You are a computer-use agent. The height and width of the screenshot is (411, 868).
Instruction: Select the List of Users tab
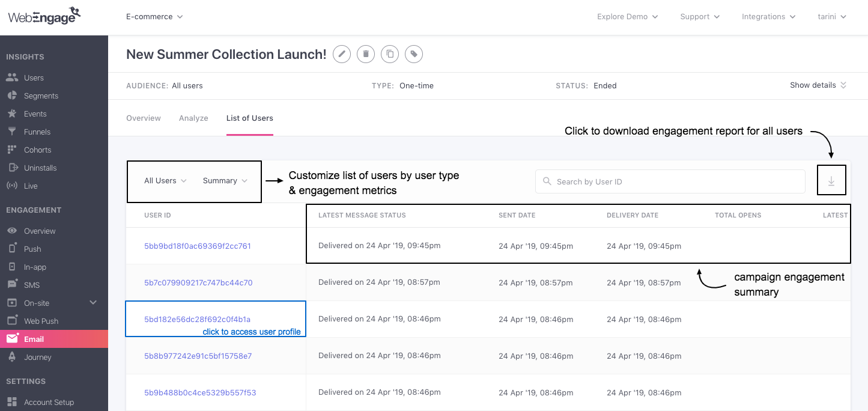[x=250, y=118]
